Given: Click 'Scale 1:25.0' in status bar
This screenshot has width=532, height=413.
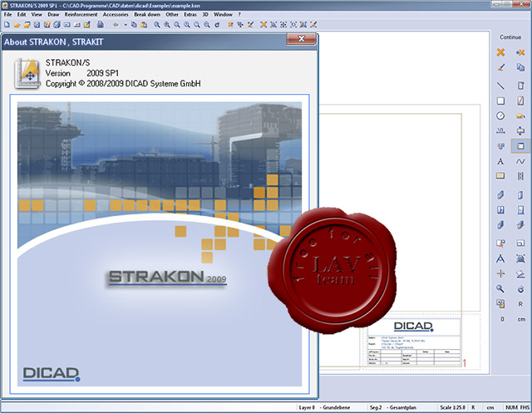Looking at the screenshot, I should (452, 407).
